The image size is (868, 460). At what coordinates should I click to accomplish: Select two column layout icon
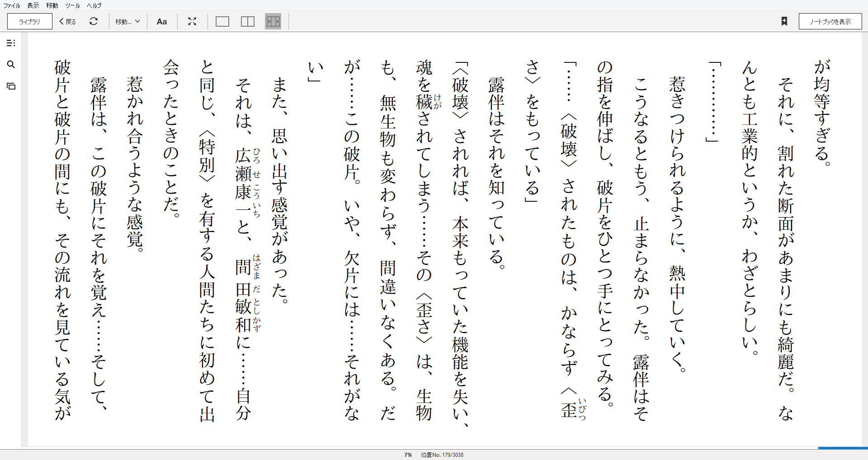pos(248,21)
